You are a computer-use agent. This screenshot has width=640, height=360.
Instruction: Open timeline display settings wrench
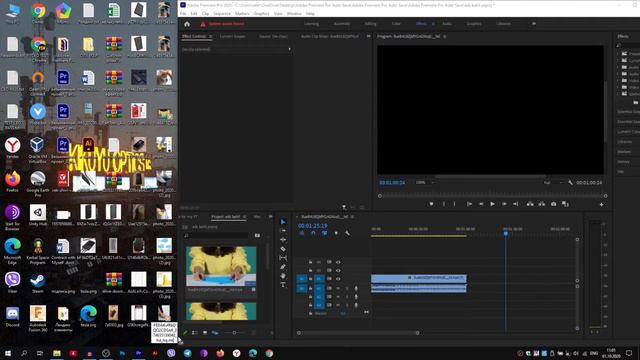pos(347,233)
